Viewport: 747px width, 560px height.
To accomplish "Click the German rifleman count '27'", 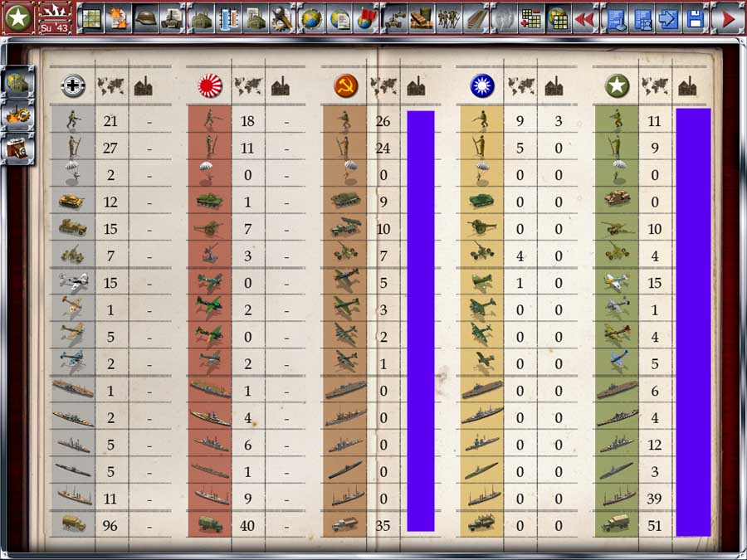I will 110,149.
